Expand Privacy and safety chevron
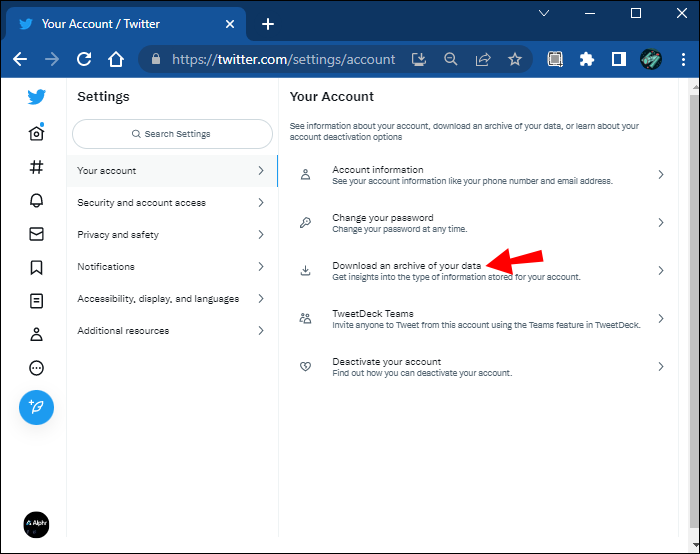700x554 pixels. [x=261, y=234]
